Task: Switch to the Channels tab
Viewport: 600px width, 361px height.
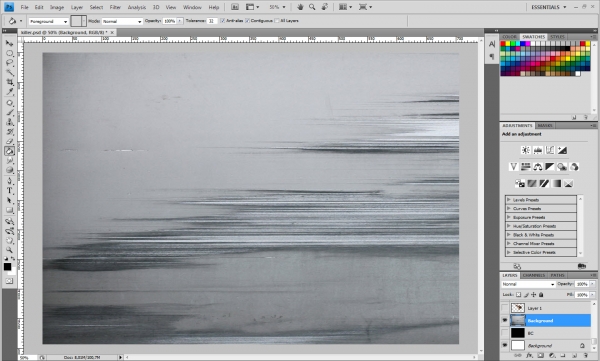Action: coord(533,275)
